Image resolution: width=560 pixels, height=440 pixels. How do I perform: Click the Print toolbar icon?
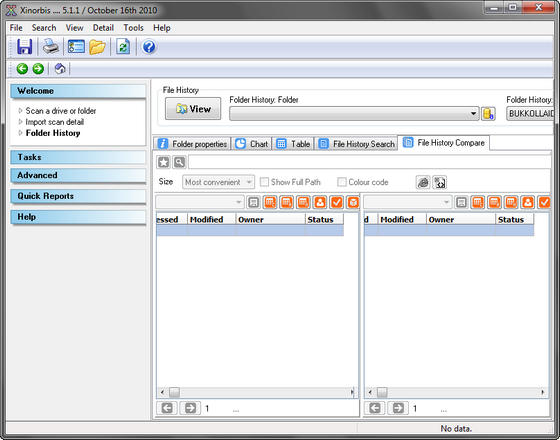point(51,47)
